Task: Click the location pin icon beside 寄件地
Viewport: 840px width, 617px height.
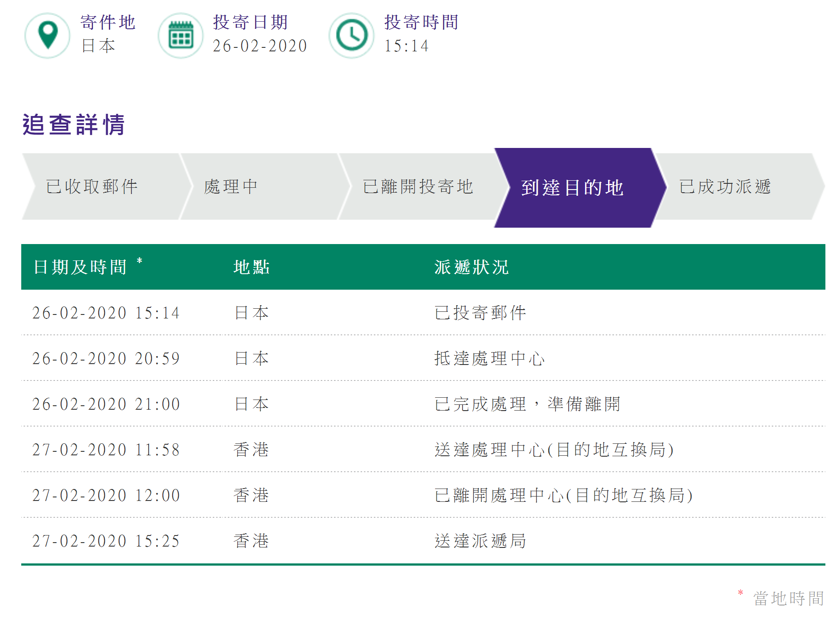Action: coord(47,35)
